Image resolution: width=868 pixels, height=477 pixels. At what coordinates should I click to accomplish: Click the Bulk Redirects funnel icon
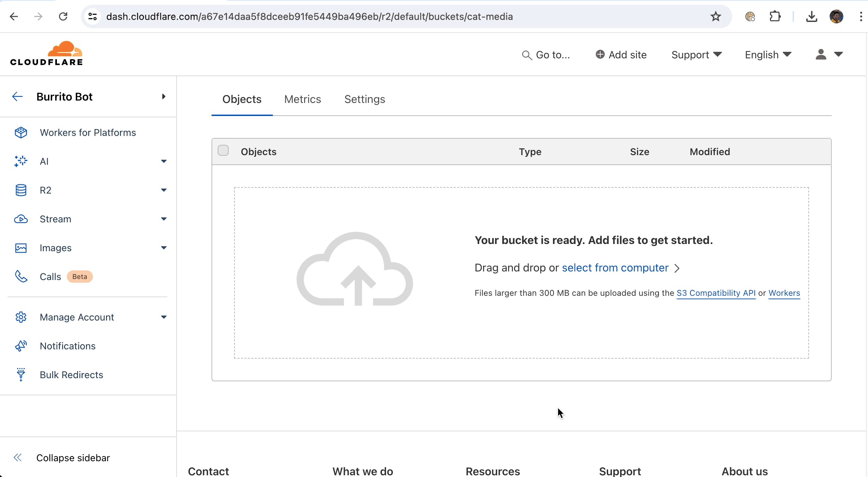point(21,375)
